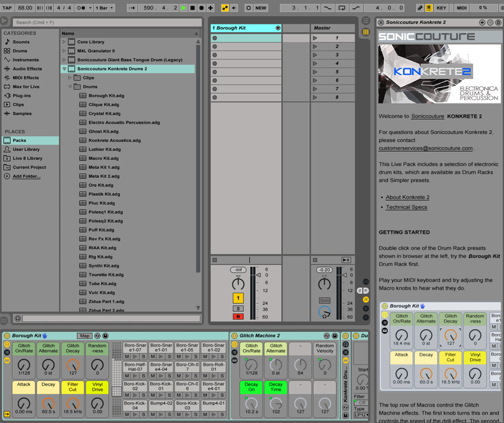Expand M4L Granulator II pack
Image resolution: width=504 pixels, height=423 pixels.
pyautogui.click(x=64, y=51)
